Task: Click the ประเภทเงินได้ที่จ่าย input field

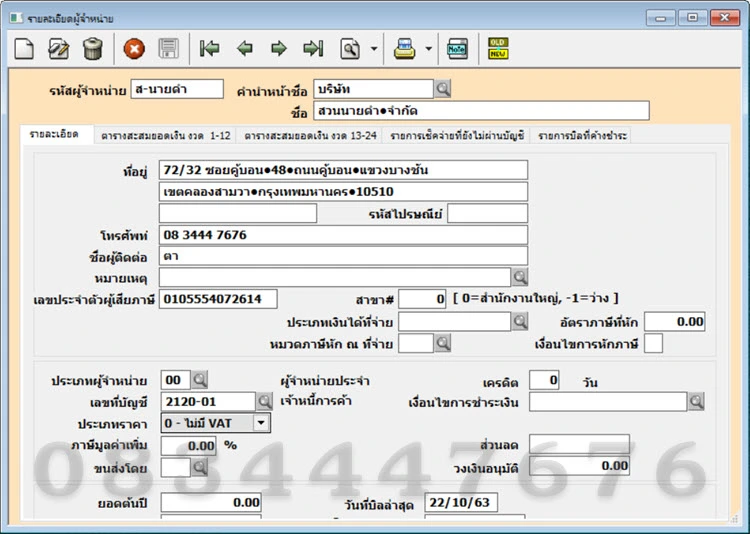Action: pyautogui.click(x=454, y=322)
